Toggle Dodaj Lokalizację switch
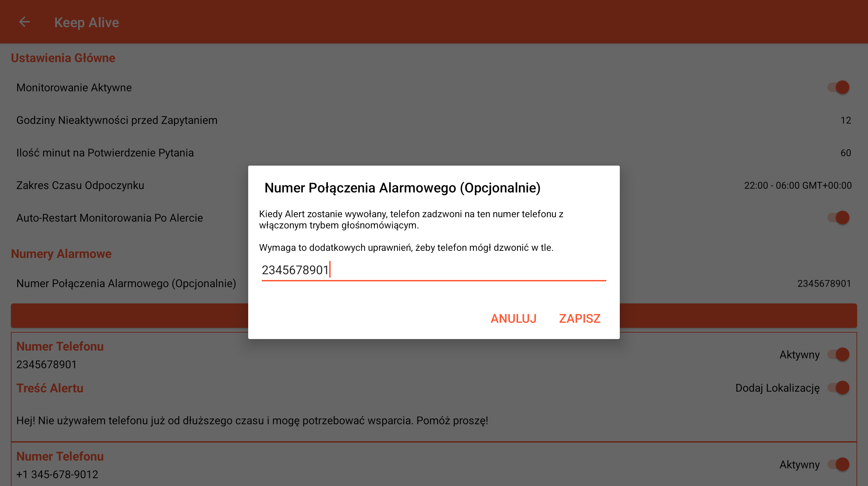 [838, 388]
